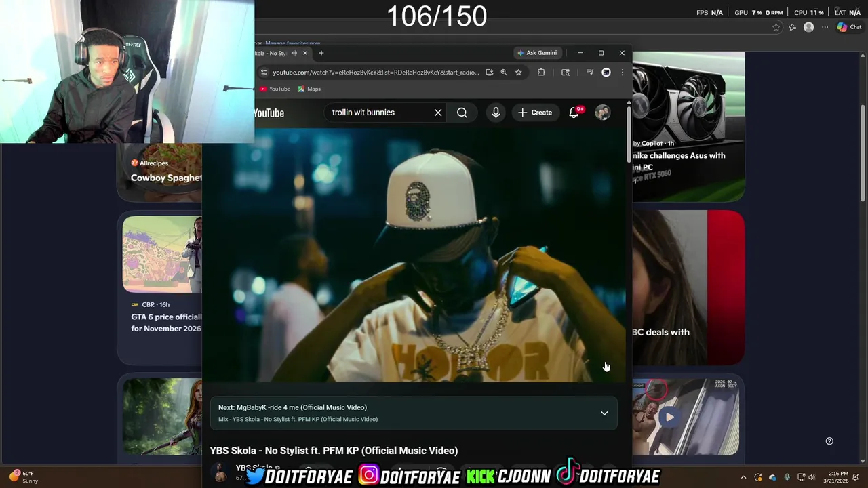Click the youtube.com URL address bar
Screen dimensions: 868x488
376,73
